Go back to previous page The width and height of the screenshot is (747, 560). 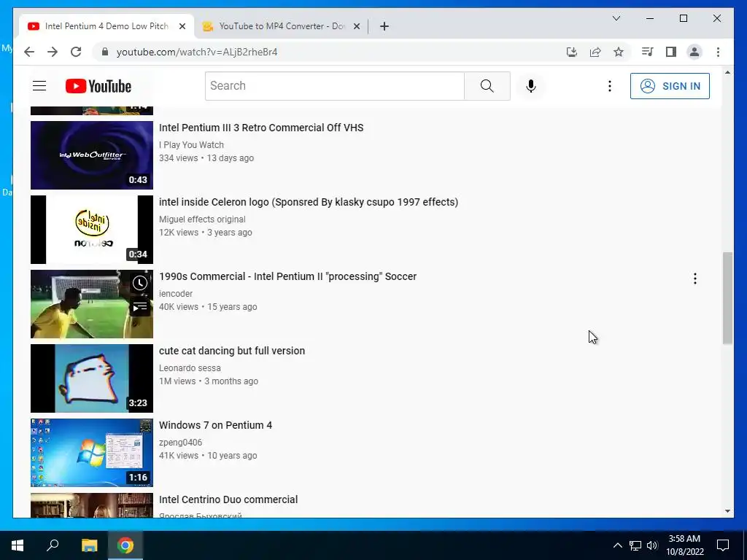(29, 52)
